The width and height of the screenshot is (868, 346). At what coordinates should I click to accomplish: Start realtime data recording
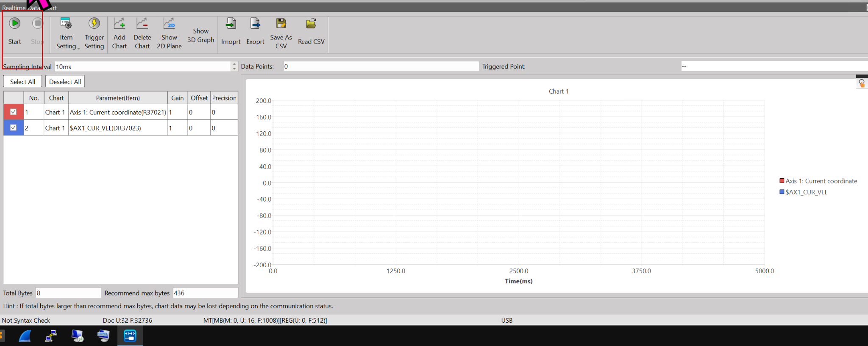15,24
